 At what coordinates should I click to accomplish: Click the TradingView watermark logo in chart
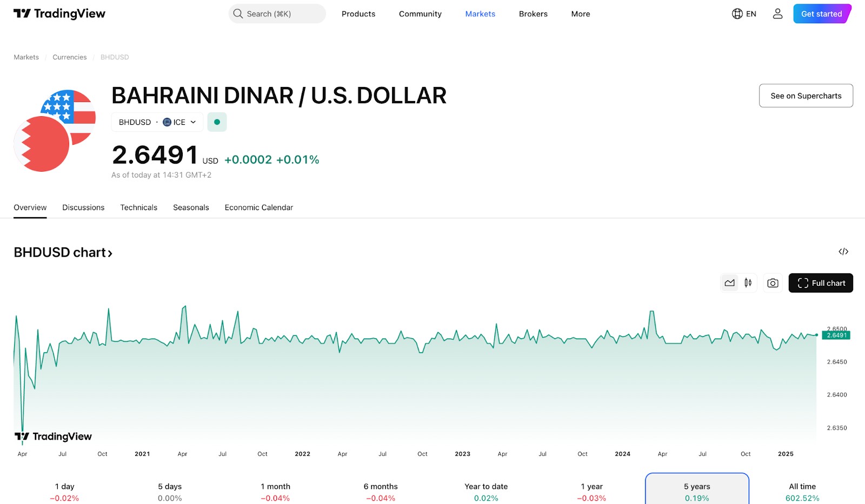pos(53,436)
